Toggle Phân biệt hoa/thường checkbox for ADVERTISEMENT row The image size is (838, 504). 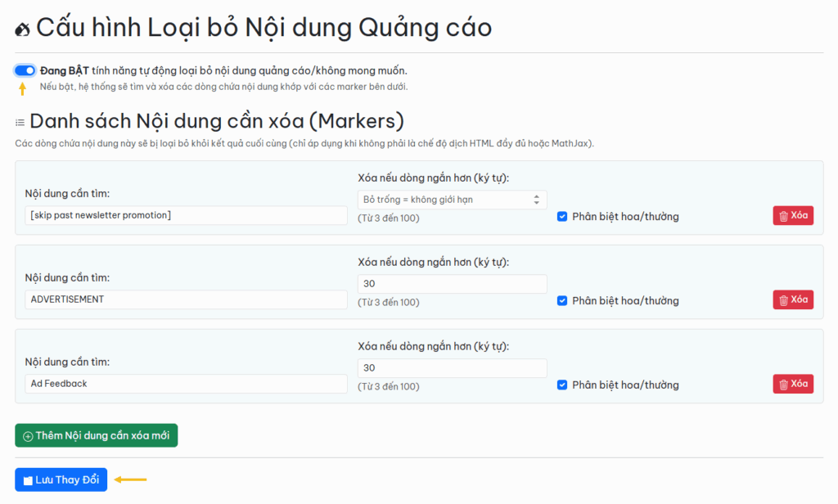click(562, 300)
